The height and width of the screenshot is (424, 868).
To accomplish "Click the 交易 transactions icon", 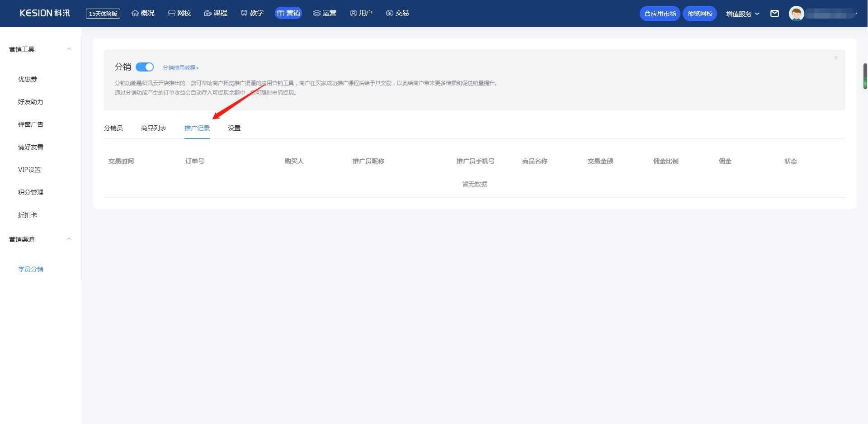I will coord(389,13).
